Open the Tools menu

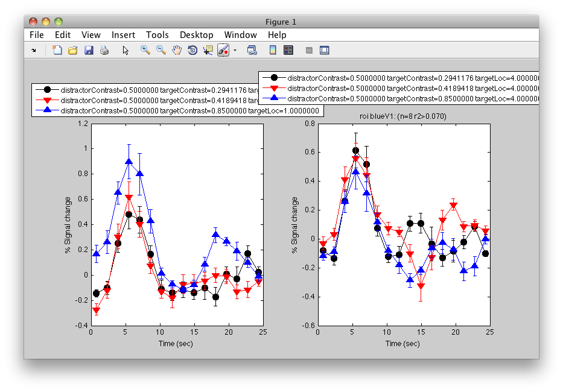[157, 35]
